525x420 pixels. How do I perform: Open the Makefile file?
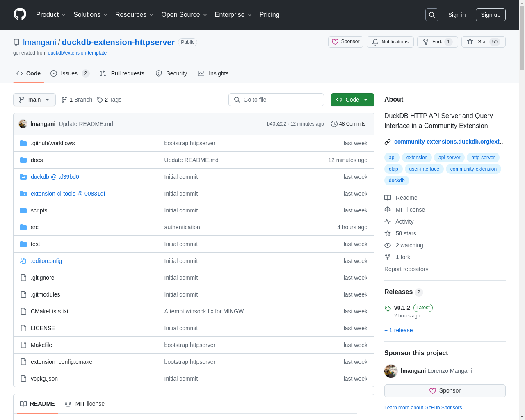(41, 345)
